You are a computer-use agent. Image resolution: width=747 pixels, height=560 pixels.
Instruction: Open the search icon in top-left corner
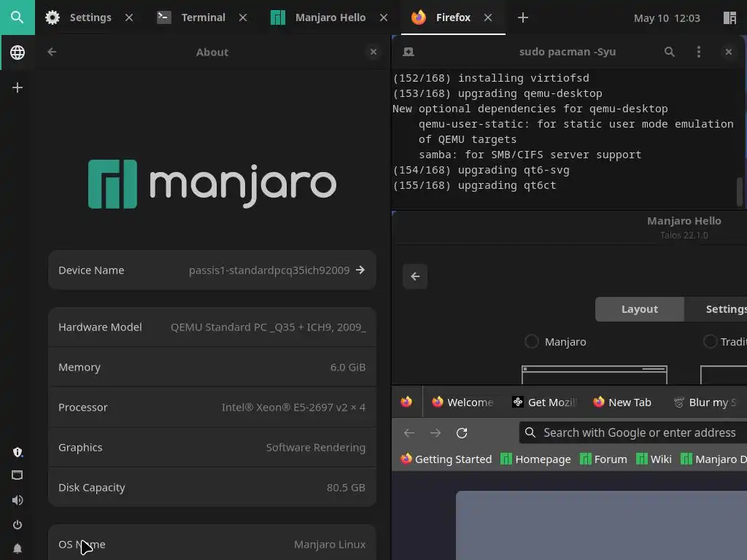coord(18,17)
